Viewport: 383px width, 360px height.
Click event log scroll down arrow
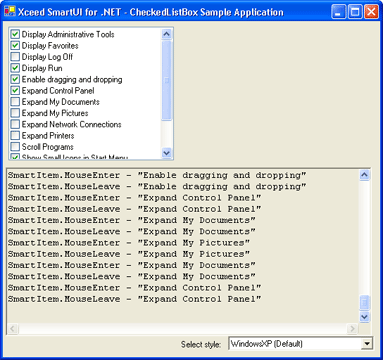[365, 317]
